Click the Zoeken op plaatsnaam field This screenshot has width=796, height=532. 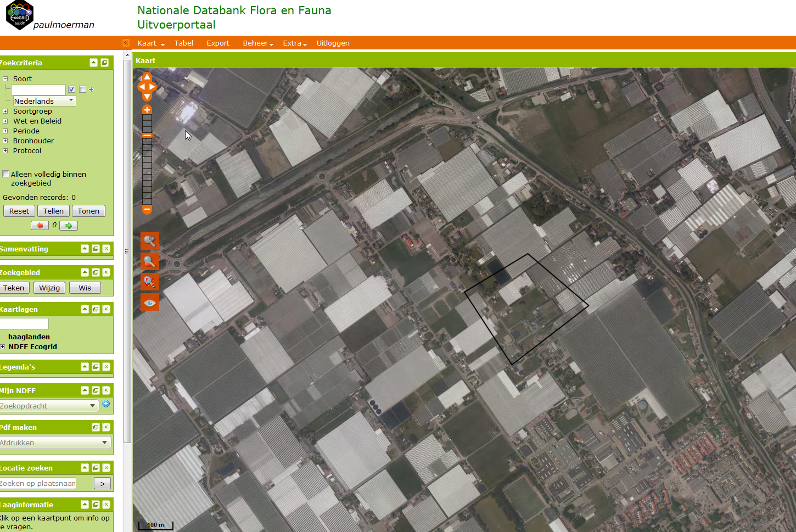[38, 483]
